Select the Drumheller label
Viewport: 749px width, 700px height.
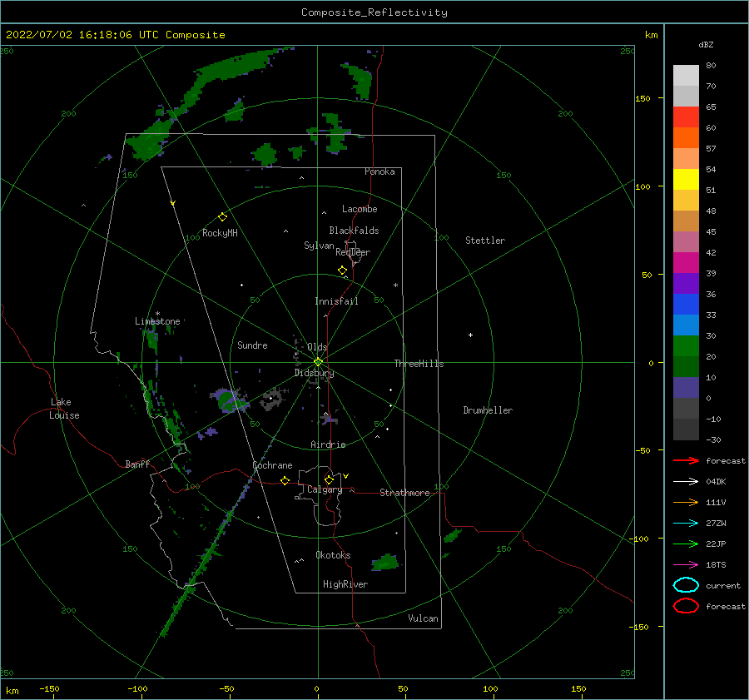coord(488,410)
